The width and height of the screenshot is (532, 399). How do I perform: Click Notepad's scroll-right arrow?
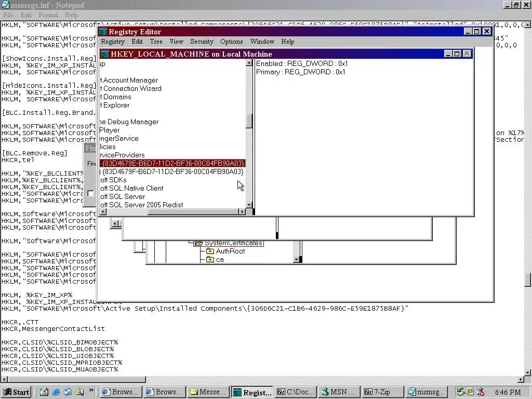coord(521,379)
